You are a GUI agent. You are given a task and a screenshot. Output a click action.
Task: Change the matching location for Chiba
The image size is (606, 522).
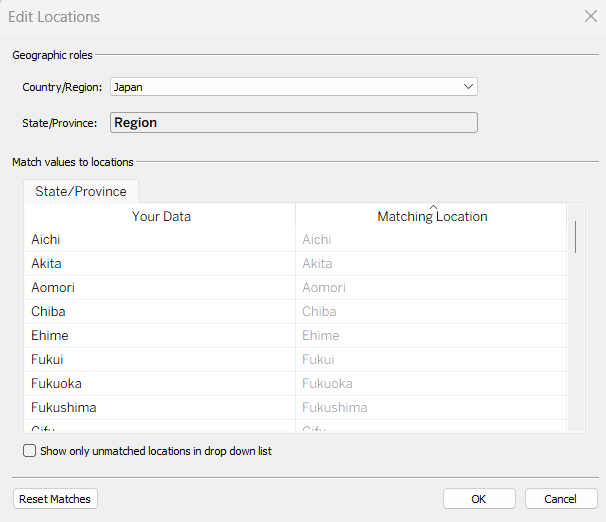coord(430,312)
